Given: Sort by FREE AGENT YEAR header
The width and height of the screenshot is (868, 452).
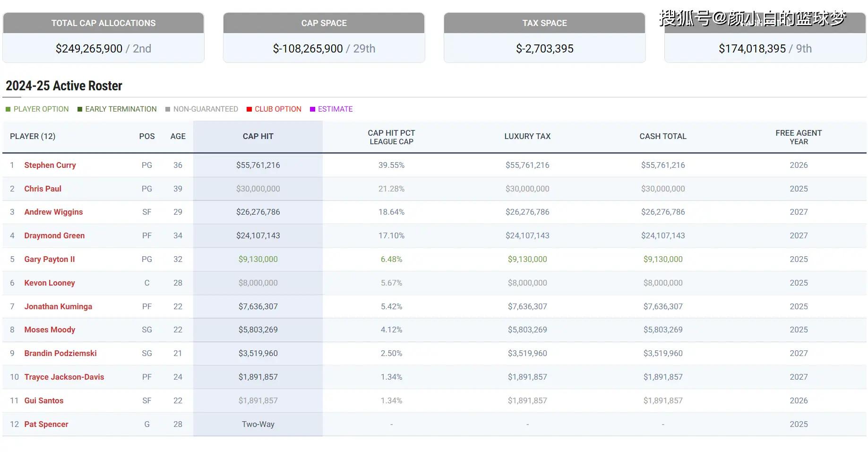Looking at the screenshot, I should (799, 137).
